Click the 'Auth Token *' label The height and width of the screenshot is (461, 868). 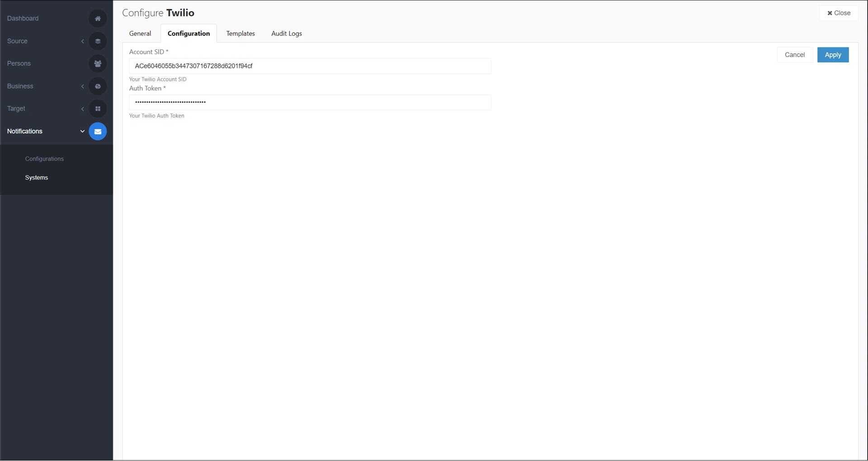click(147, 89)
